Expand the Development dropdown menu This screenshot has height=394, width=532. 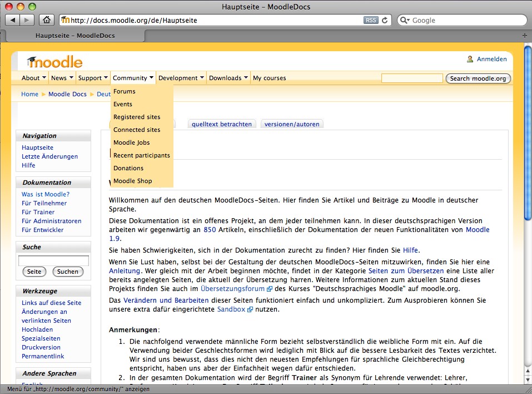(181, 78)
